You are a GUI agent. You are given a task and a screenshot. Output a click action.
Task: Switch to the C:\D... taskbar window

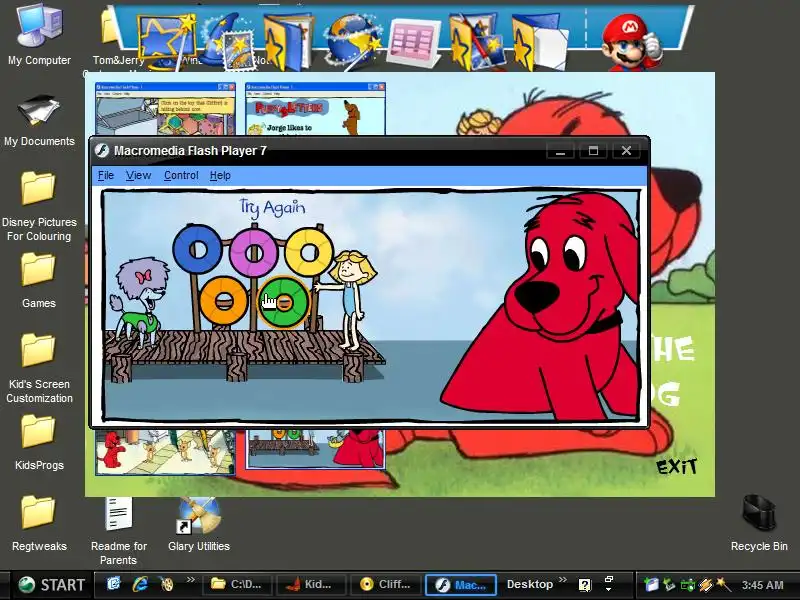click(x=237, y=585)
